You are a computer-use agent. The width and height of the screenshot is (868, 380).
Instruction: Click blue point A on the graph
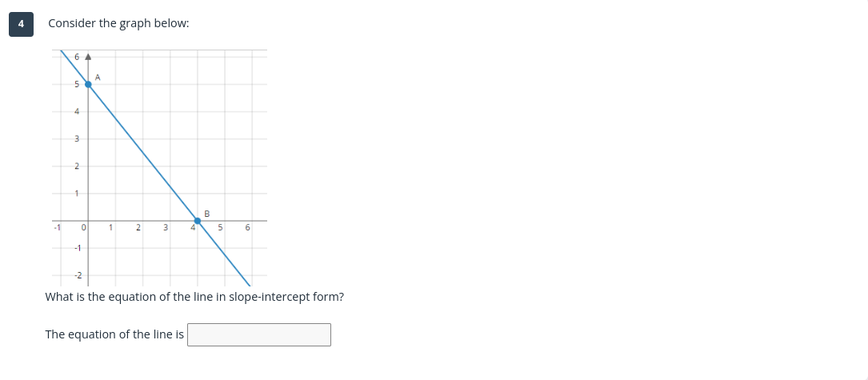point(88,84)
